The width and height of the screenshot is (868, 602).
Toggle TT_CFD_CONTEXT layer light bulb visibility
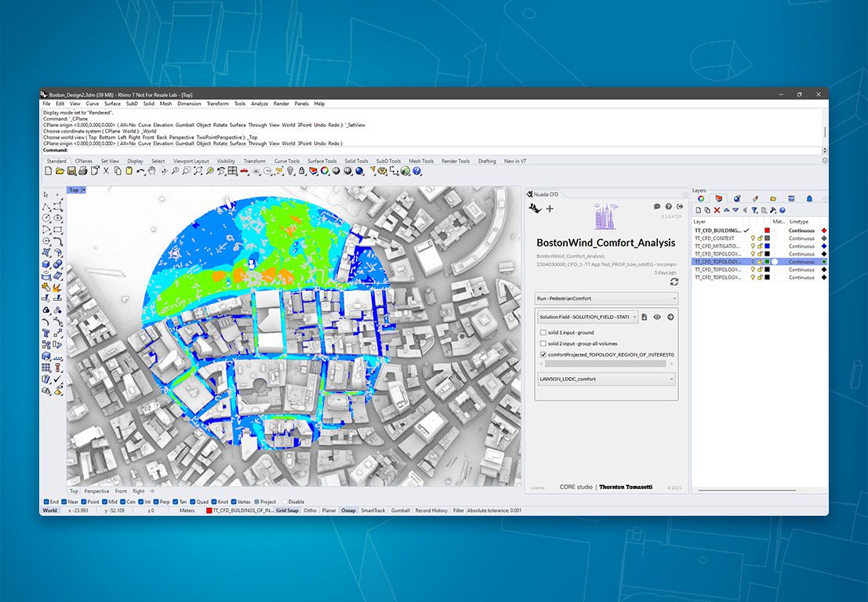[753, 238]
